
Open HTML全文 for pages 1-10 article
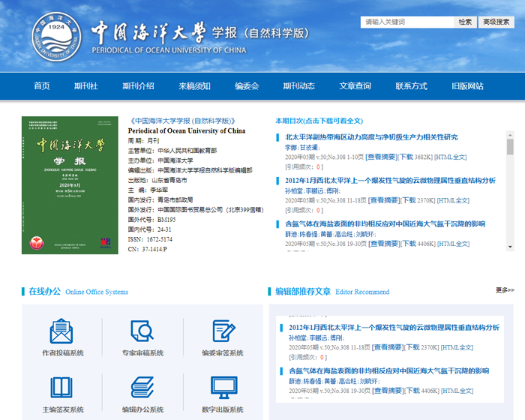point(450,157)
